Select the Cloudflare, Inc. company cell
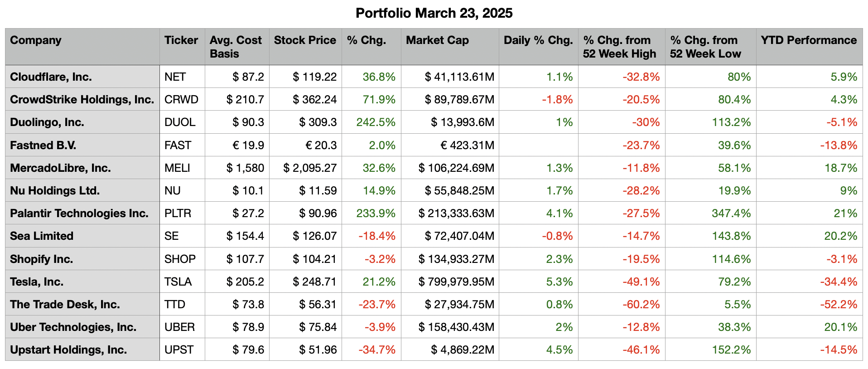The height and width of the screenshot is (369, 868). [51, 77]
